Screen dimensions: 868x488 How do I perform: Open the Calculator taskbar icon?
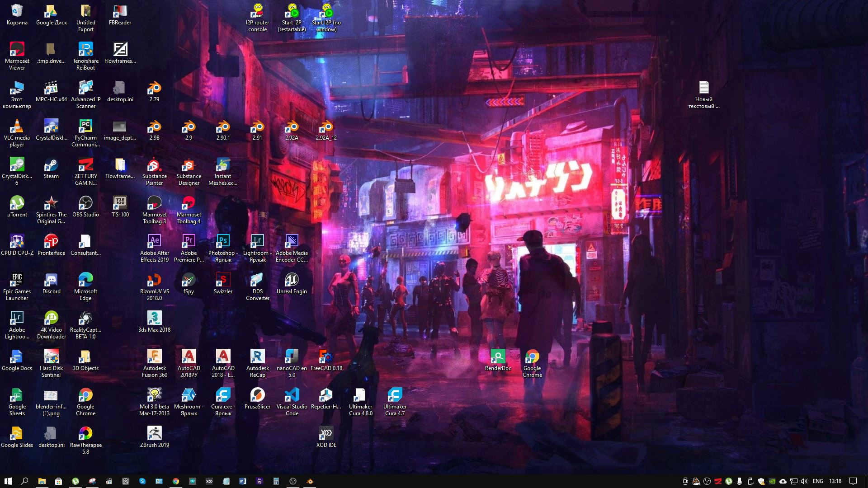[276, 481]
